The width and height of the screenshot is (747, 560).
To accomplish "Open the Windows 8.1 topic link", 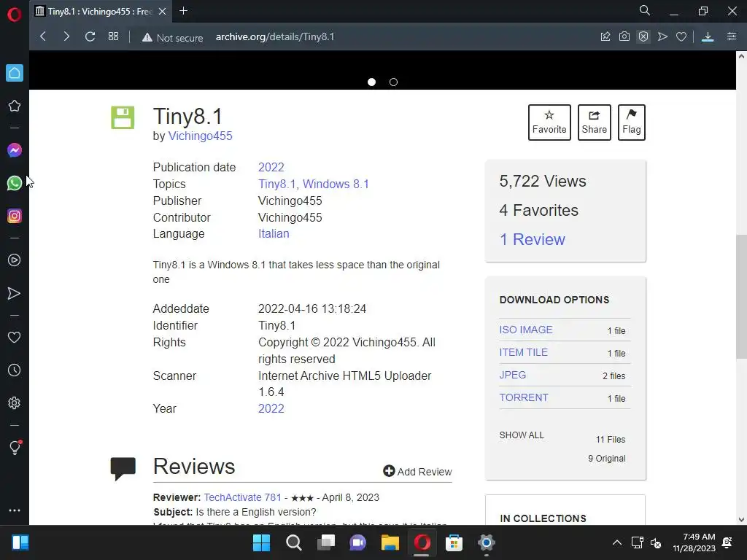I will [x=336, y=184].
